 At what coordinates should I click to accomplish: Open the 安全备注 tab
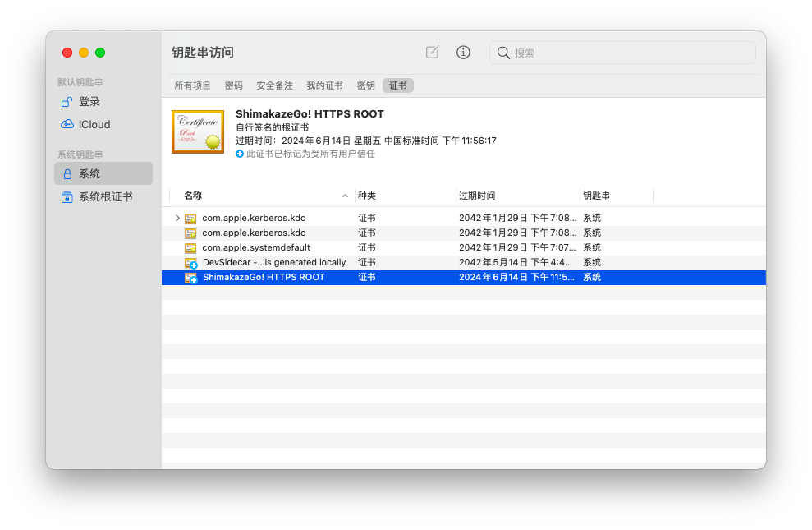[x=274, y=85]
